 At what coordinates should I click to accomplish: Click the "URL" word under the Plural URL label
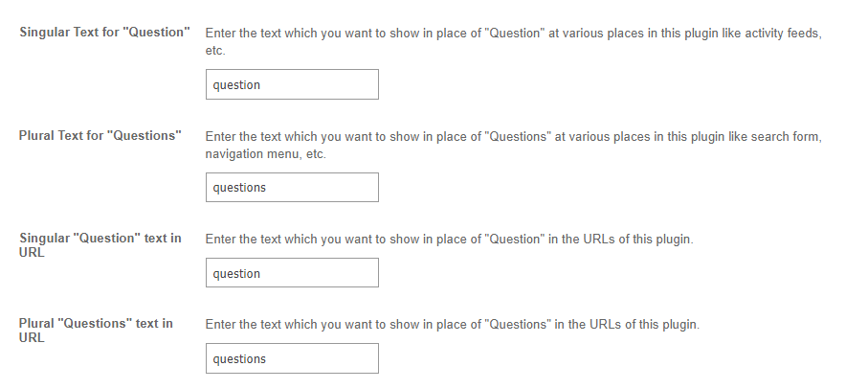pyautogui.click(x=32, y=338)
